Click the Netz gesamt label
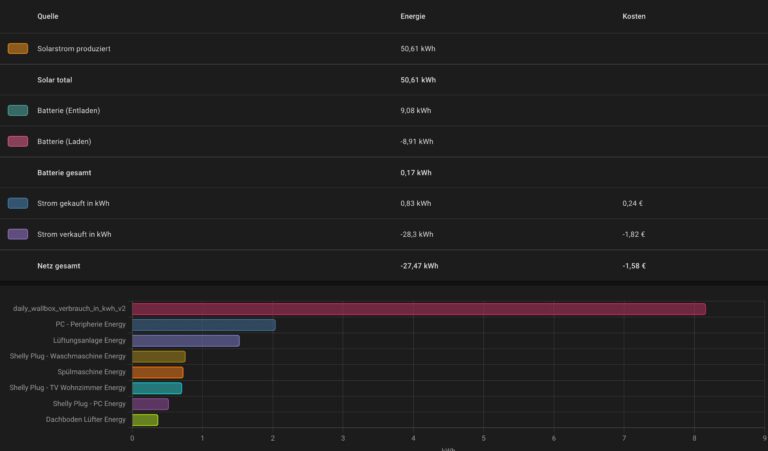 [59, 266]
